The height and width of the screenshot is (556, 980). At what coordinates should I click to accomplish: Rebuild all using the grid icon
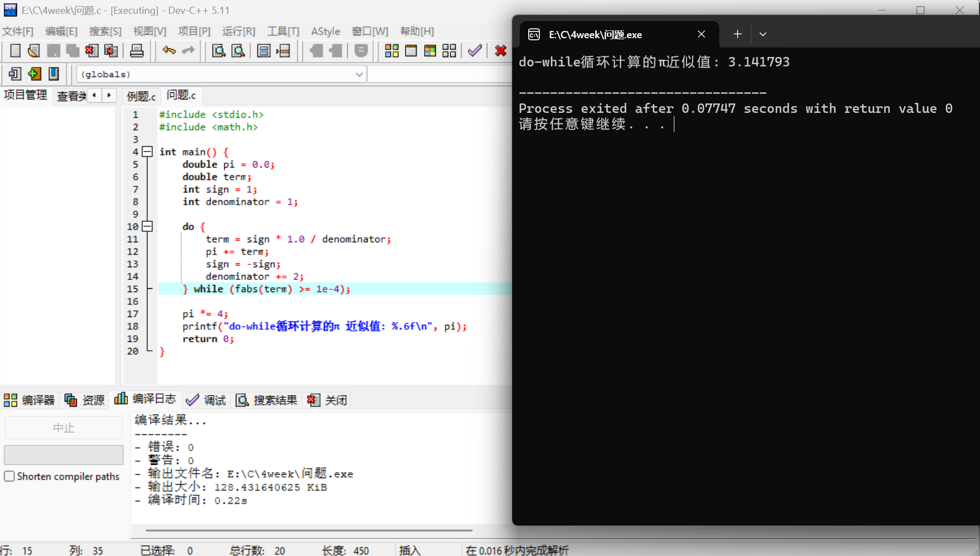[450, 51]
